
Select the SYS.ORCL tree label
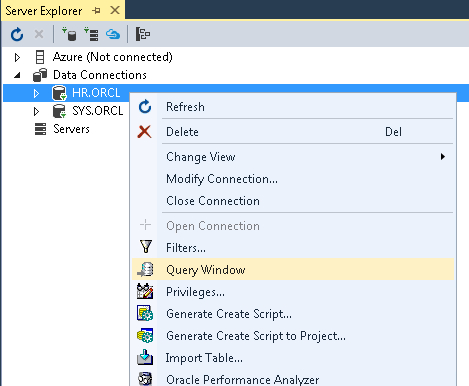(98, 111)
